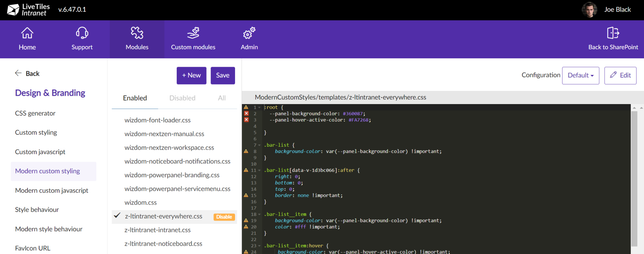Click the warning icon on line 20
Screen dimensions: 644x254
[246, 227]
